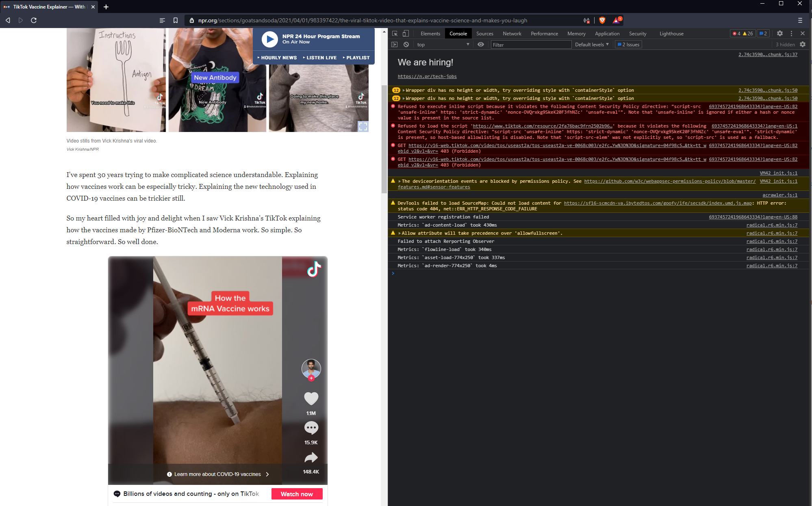Open the top JavaScript context dropdown
This screenshot has height=506, width=812.
pyautogui.click(x=443, y=45)
